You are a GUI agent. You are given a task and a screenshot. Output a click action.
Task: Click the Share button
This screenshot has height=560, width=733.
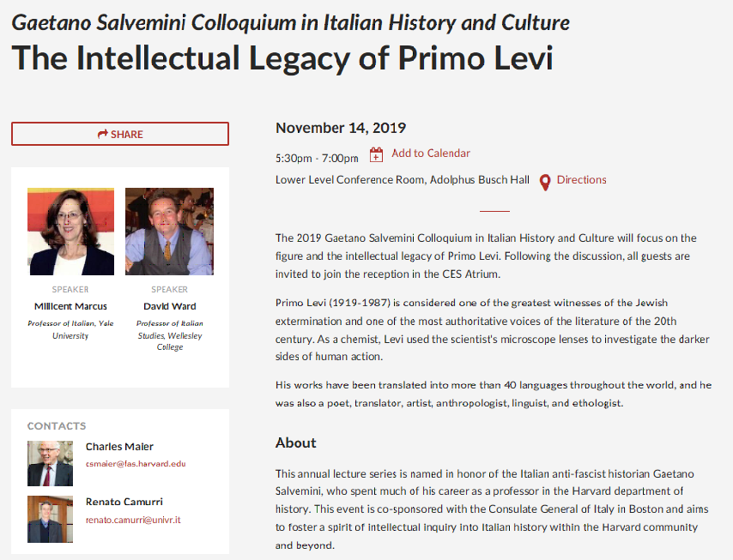120,134
